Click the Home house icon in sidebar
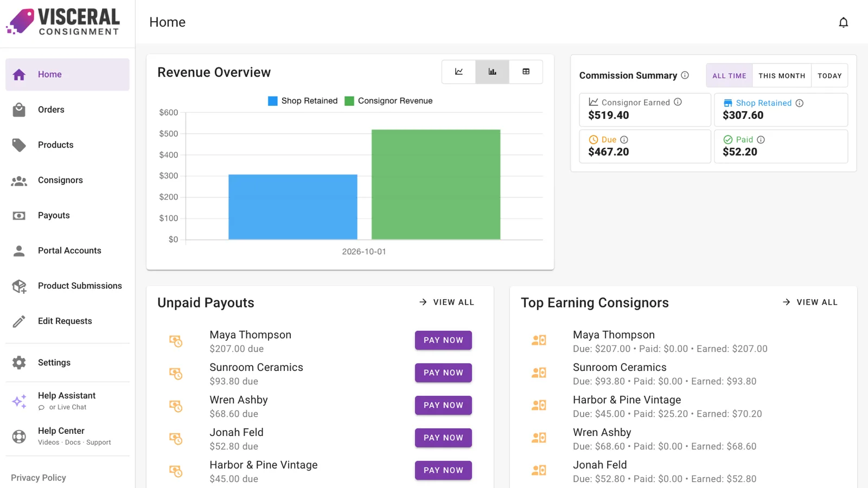 tap(19, 75)
